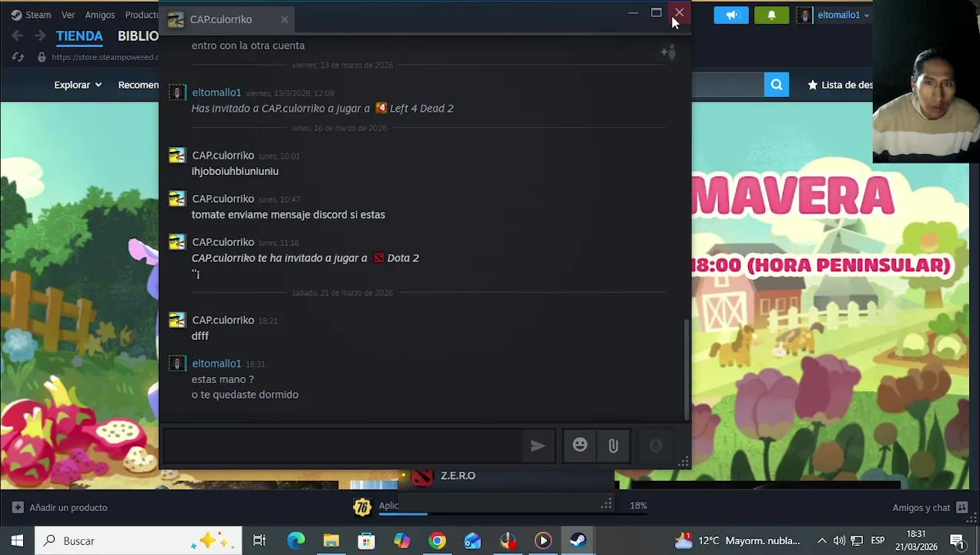Click the media player taskbar icon

click(x=543, y=541)
